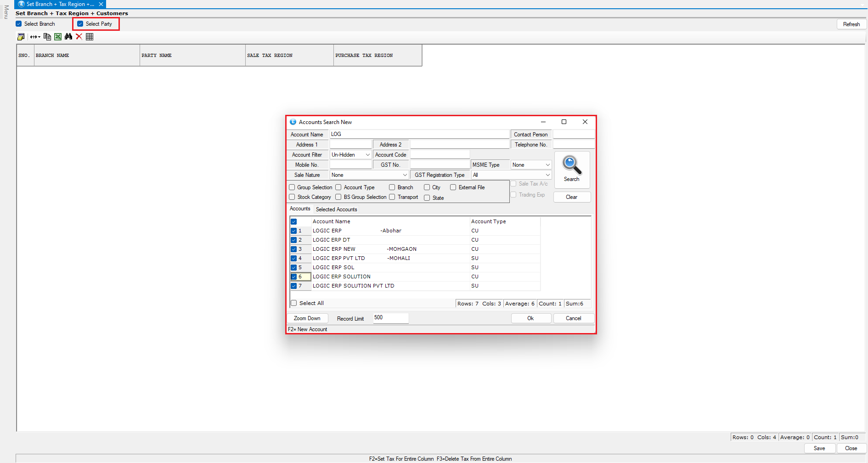Click the Refresh button
The height and width of the screenshot is (463, 868).
[851, 24]
